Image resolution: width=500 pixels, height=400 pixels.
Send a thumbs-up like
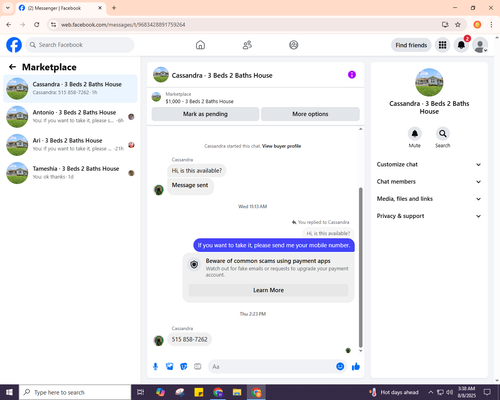pos(356,367)
